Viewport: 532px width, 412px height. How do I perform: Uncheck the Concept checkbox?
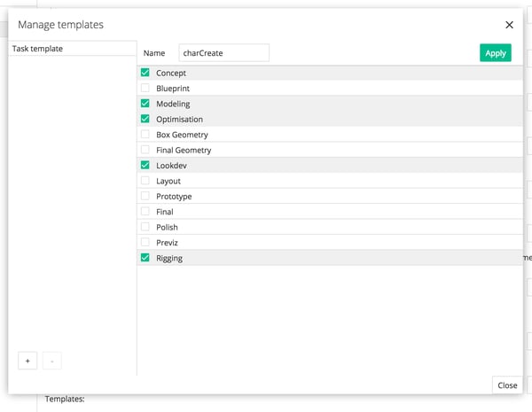145,73
